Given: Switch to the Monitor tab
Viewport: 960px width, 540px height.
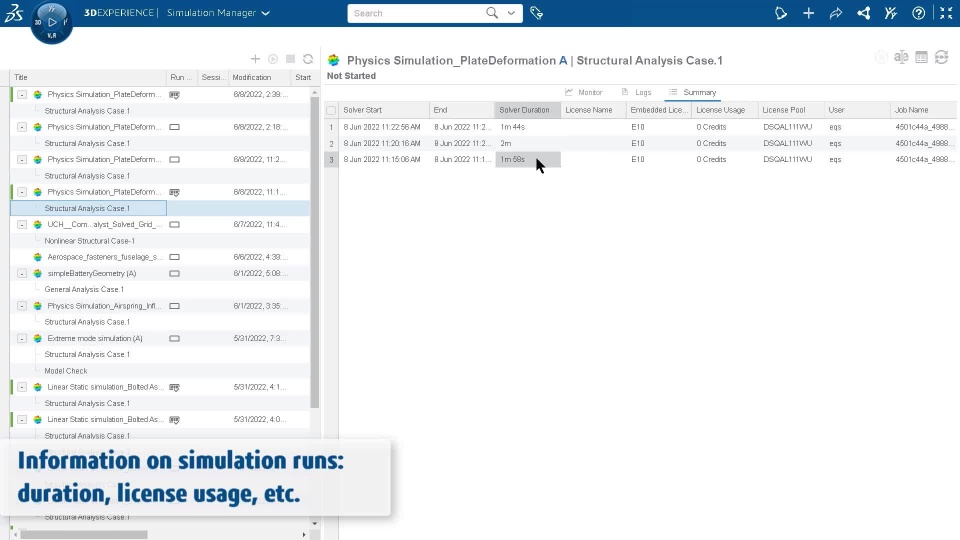Looking at the screenshot, I should click(x=583, y=92).
